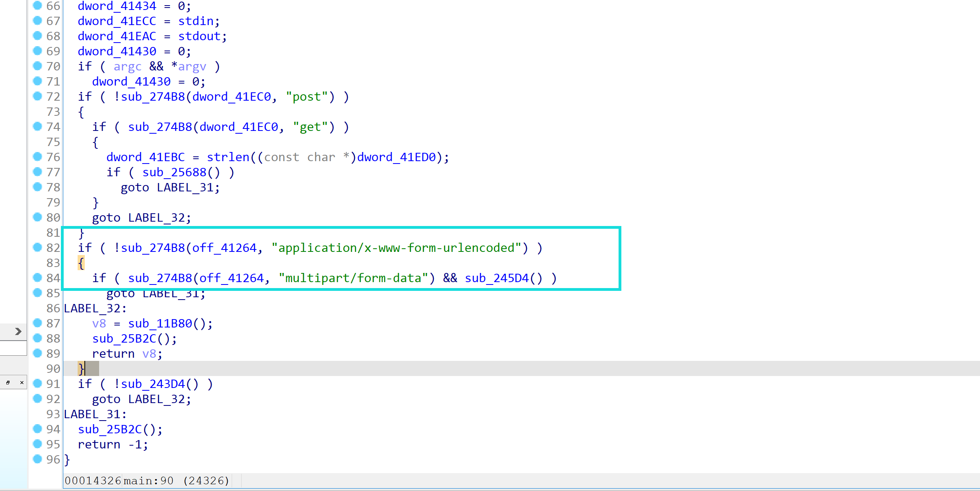
Task: Click the "get" string on line 74
Action: (310, 127)
